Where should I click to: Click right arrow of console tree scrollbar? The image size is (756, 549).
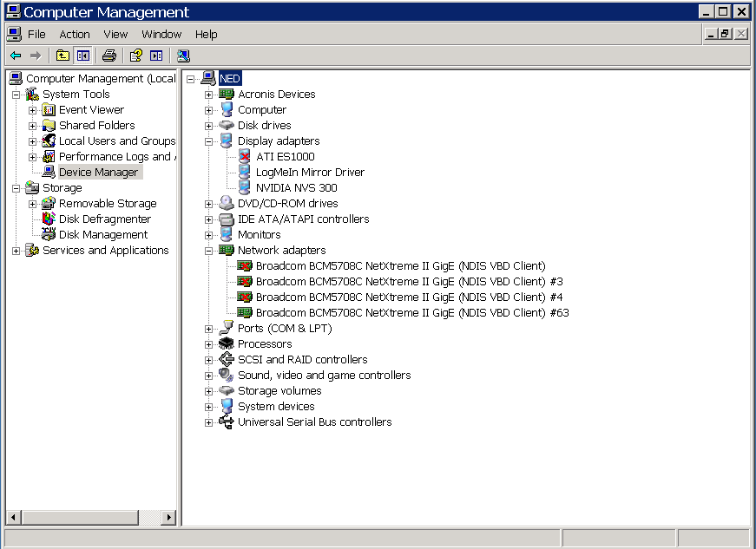(168, 517)
